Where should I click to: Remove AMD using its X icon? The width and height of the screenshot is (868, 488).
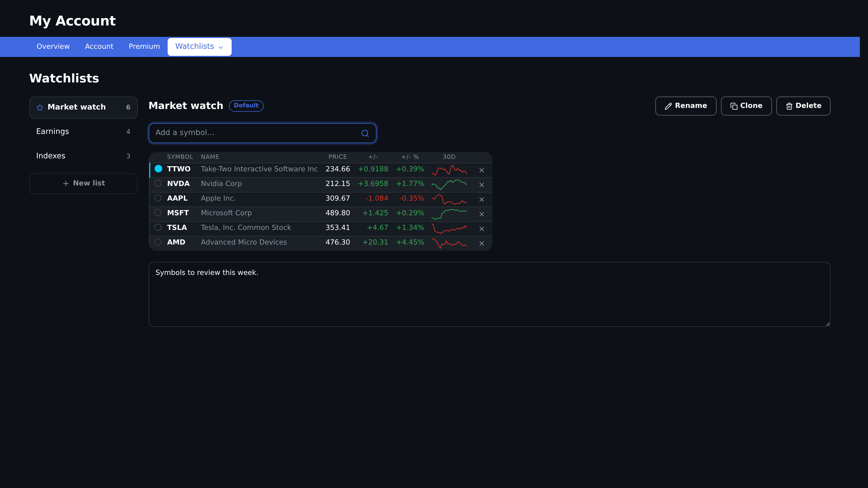tap(481, 243)
